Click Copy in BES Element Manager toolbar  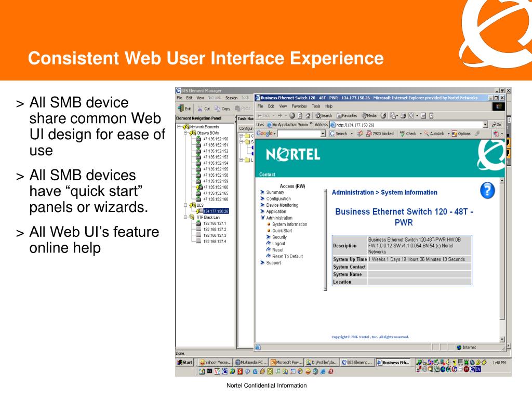pyautogui.click(x=222, y=109)
